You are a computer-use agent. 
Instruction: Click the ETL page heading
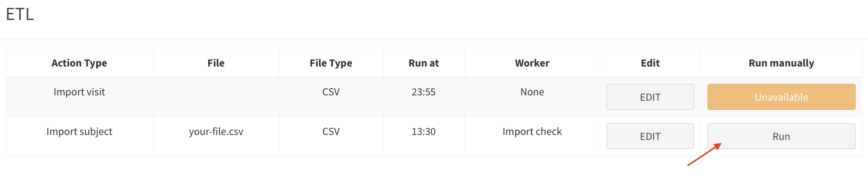coord(20,15)
